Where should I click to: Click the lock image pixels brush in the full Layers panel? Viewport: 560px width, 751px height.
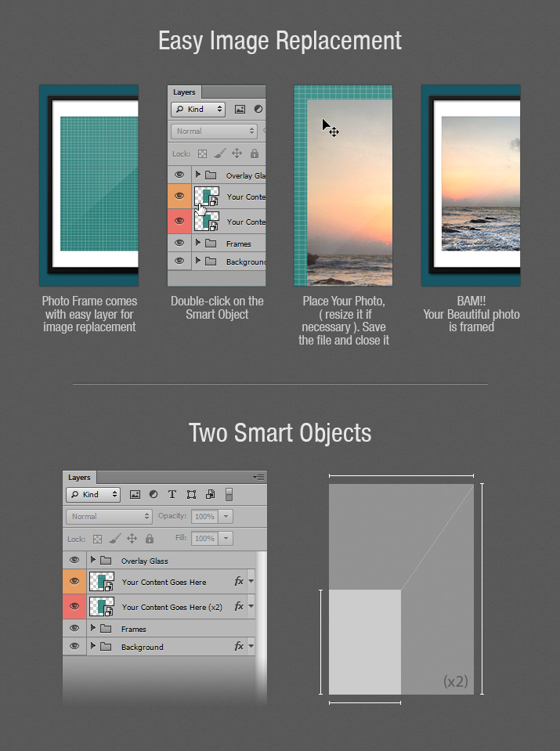coord(114,539)
